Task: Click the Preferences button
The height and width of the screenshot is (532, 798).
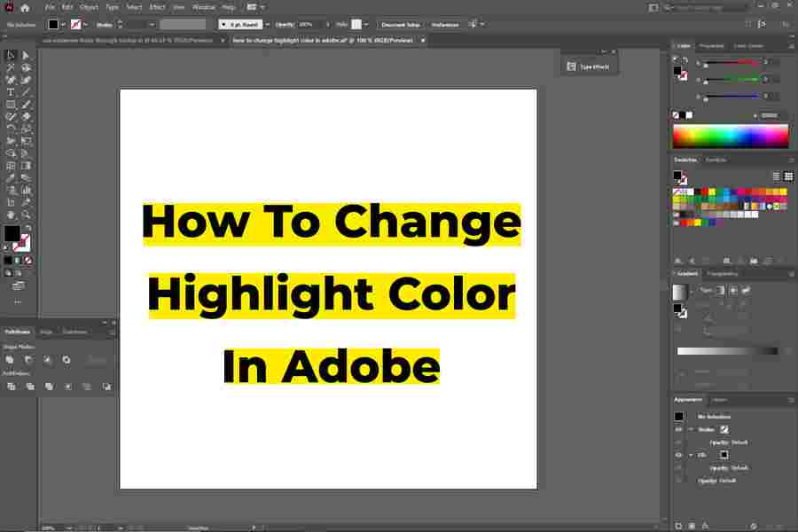Action: click(445, 25)
